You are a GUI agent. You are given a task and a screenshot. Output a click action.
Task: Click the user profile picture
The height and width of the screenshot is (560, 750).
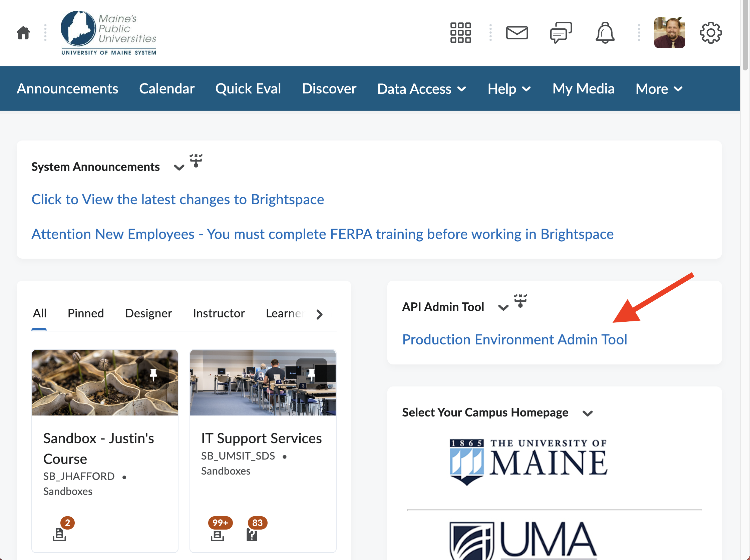(x=669, y=33)
